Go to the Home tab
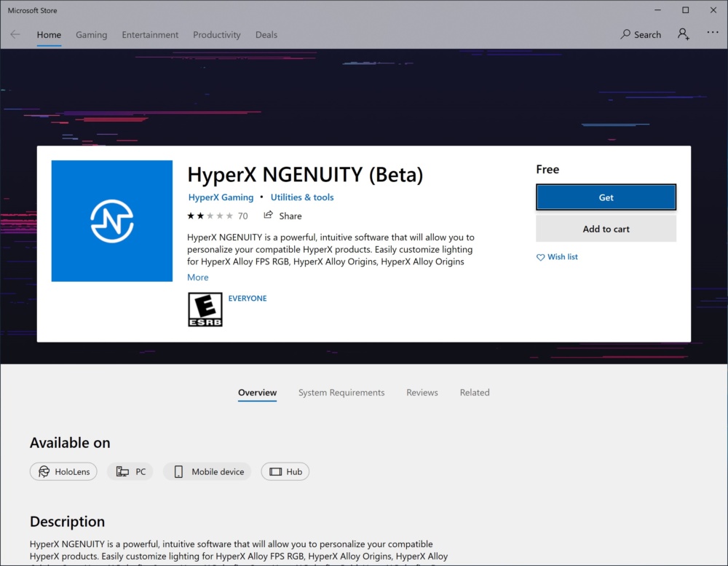Screen dimensions: 728x566 pos(49,35)
